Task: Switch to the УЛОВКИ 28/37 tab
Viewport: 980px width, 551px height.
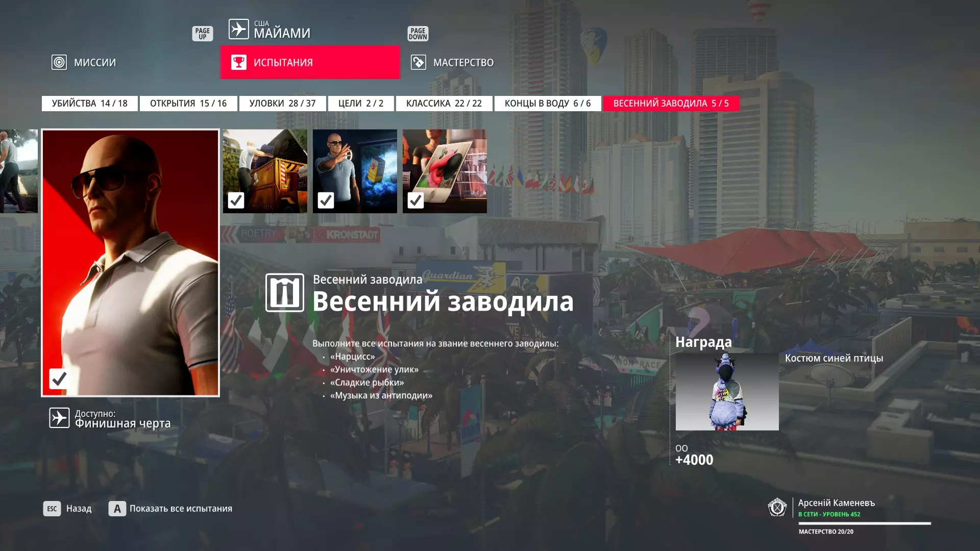Action: pyautogui.click(x=282, y=104)
